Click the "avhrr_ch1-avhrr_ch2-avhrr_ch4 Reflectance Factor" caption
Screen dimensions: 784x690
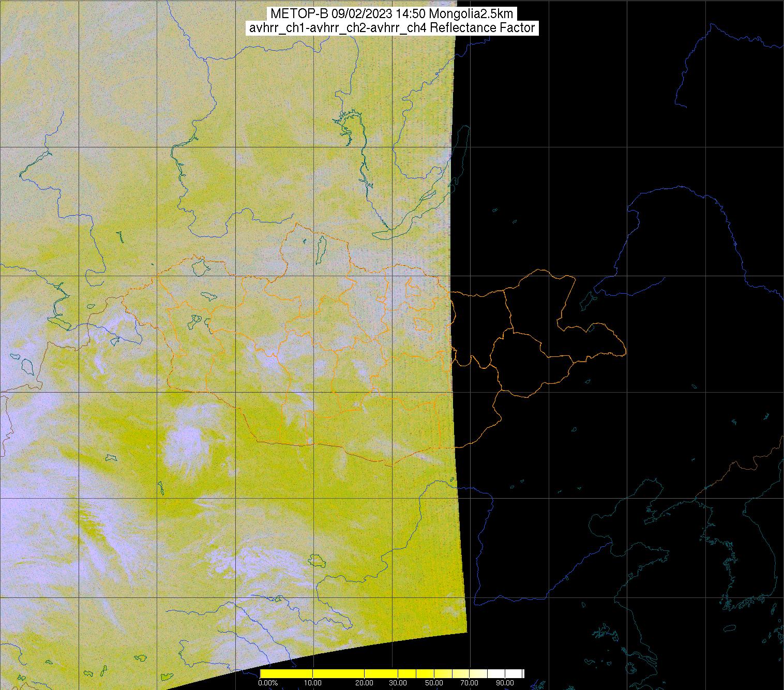coord(392,28)
